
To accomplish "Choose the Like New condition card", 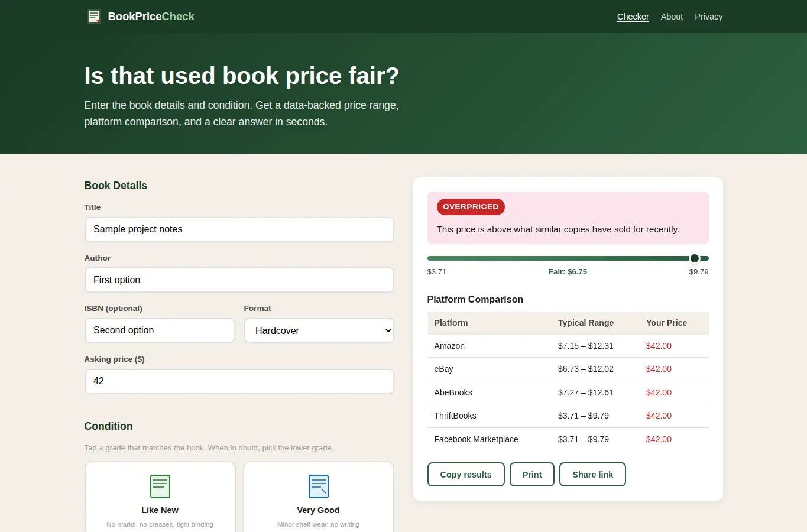I will click(160, 497).
